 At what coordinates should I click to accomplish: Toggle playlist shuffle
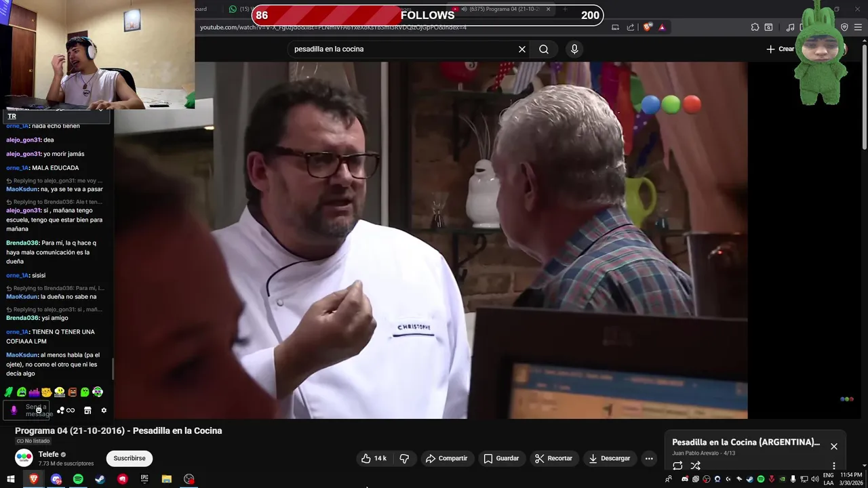click(695, 466)
